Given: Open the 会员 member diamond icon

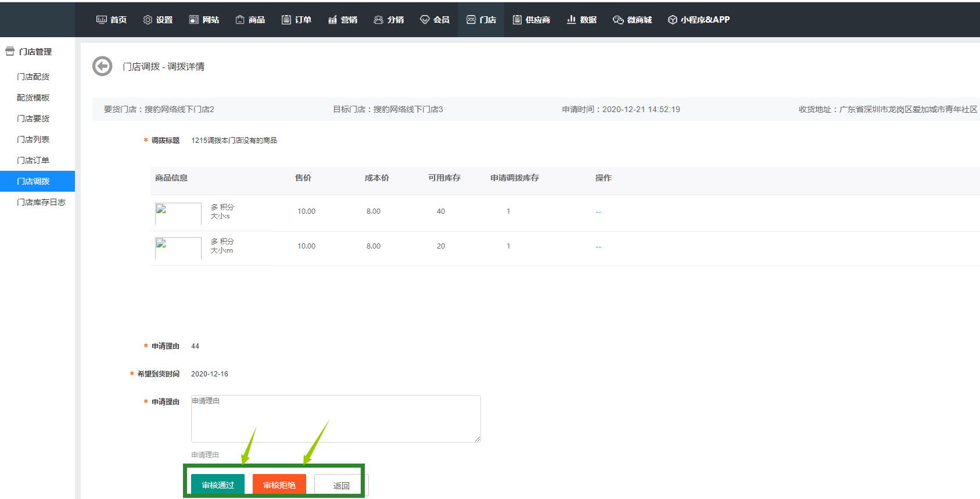Looking at the screenshot, I should coord(425,20).
